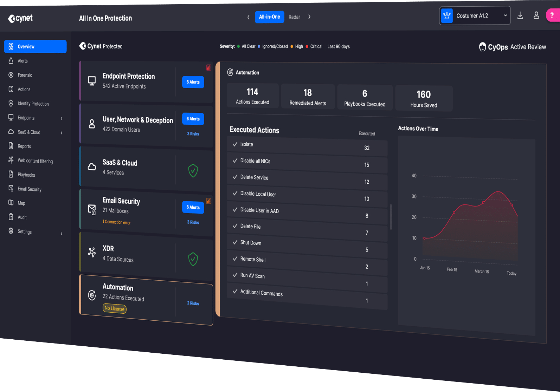Expand the Endpoints sidebar submenu
The width and height of the screenshot is (560, 392).
(62, 118)
